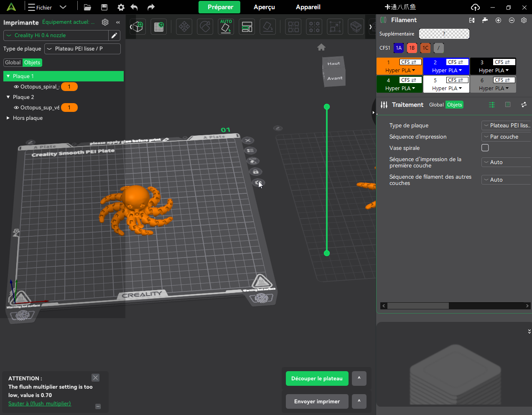Click the hollow/cut box toolbar icon
This screenshot has height=415, width=532.
point(356,27)
